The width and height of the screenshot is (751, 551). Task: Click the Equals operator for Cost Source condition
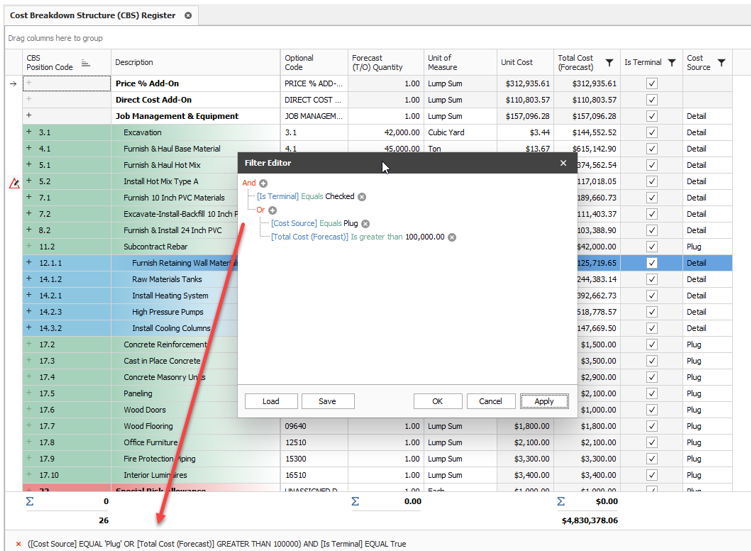point(331,224)
